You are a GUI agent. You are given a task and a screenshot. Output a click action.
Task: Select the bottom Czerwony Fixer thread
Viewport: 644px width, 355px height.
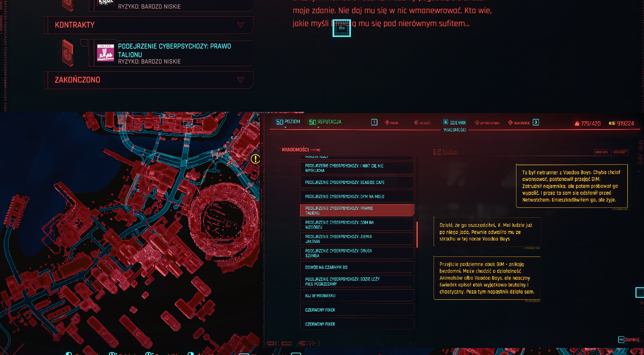click(357, 324)
